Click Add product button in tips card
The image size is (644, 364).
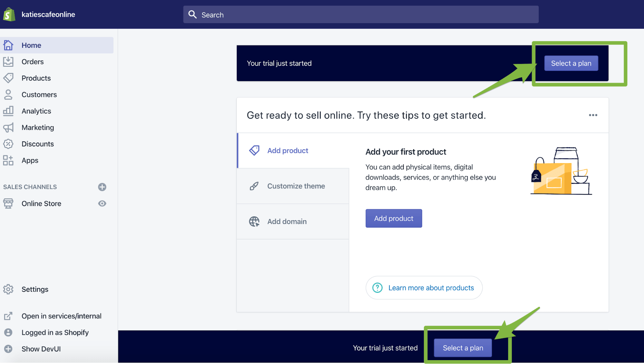[394, 218]
